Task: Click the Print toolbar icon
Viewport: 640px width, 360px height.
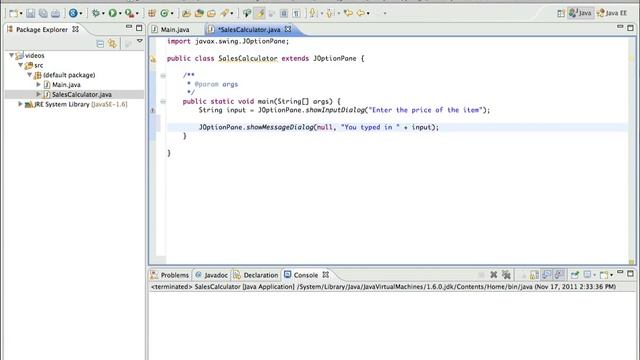Action: point(56,13)
